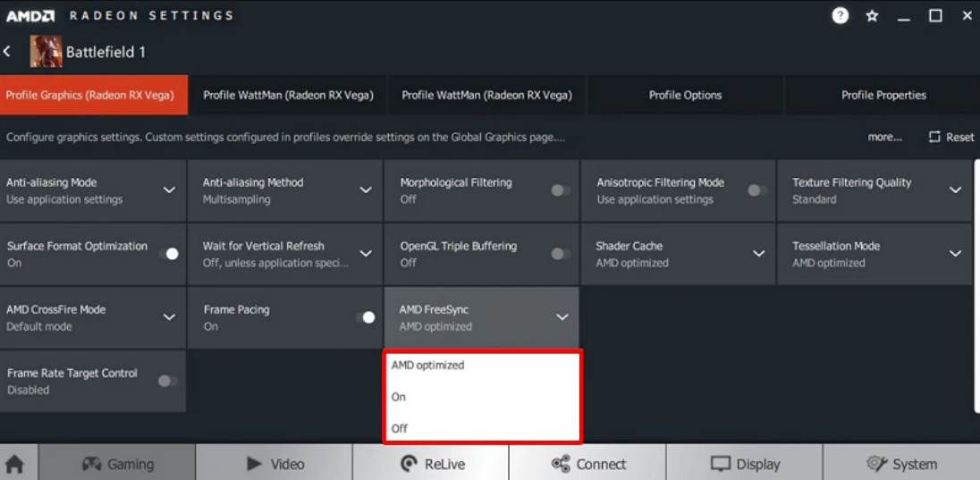Choose Off in FreeSync list
980x480 pixels.
[x=483, y=428]
